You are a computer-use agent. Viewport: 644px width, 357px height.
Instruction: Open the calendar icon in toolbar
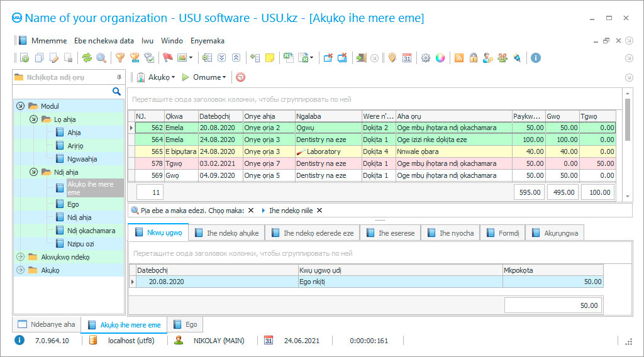407,58
